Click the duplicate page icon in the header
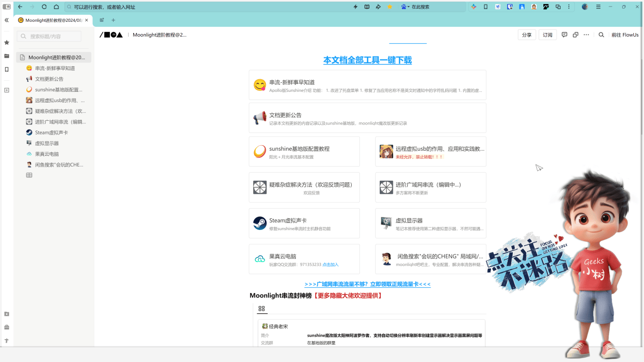The width and height of the screenshot is (644, 362). pos(575,35)
